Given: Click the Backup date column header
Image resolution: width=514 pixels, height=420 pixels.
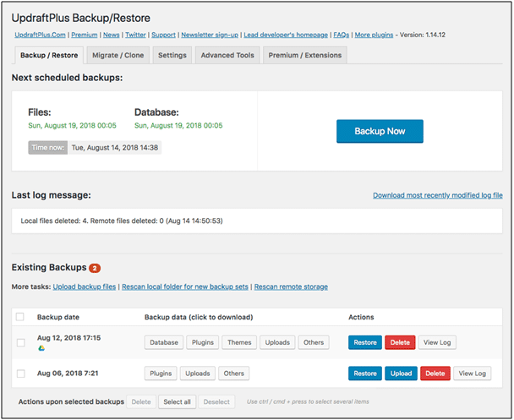Looking at the screenshot, I should click(x=58, y=317).
